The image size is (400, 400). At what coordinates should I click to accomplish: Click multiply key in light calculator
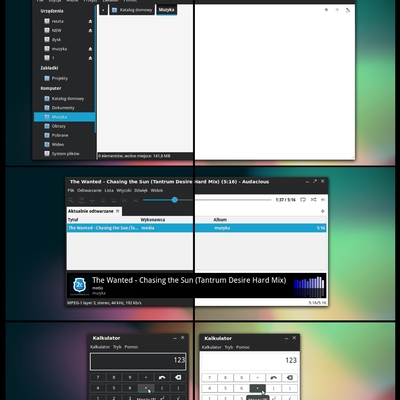tap(258, 388)
